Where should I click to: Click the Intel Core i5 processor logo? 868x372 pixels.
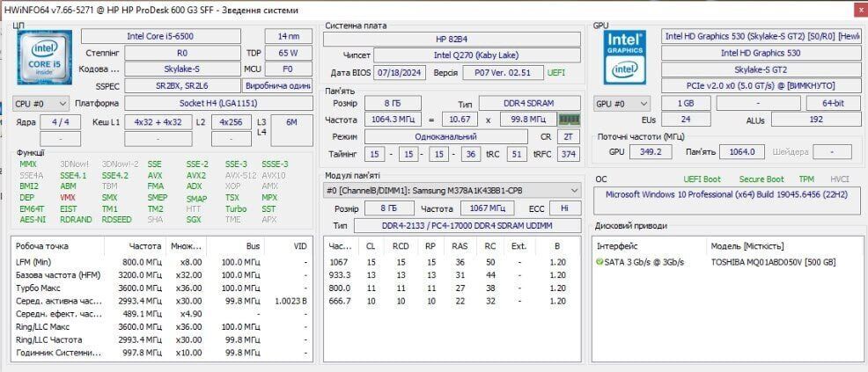[x=44, y=59]
